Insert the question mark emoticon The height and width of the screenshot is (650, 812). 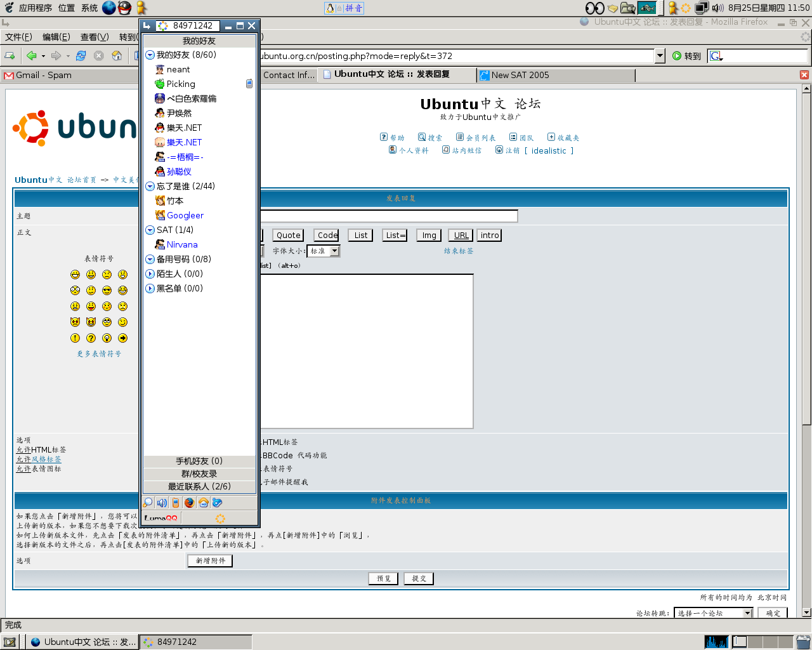tap(91, 338)
